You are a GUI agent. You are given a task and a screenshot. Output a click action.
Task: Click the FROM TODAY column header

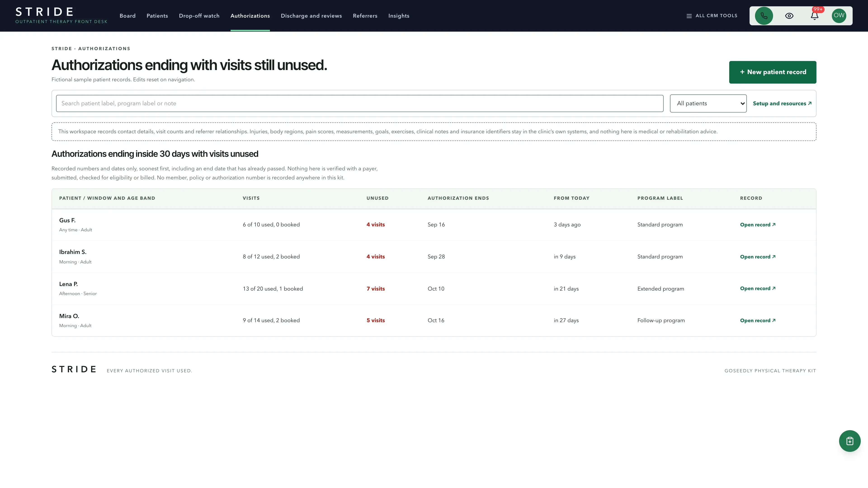click(571, 198)
